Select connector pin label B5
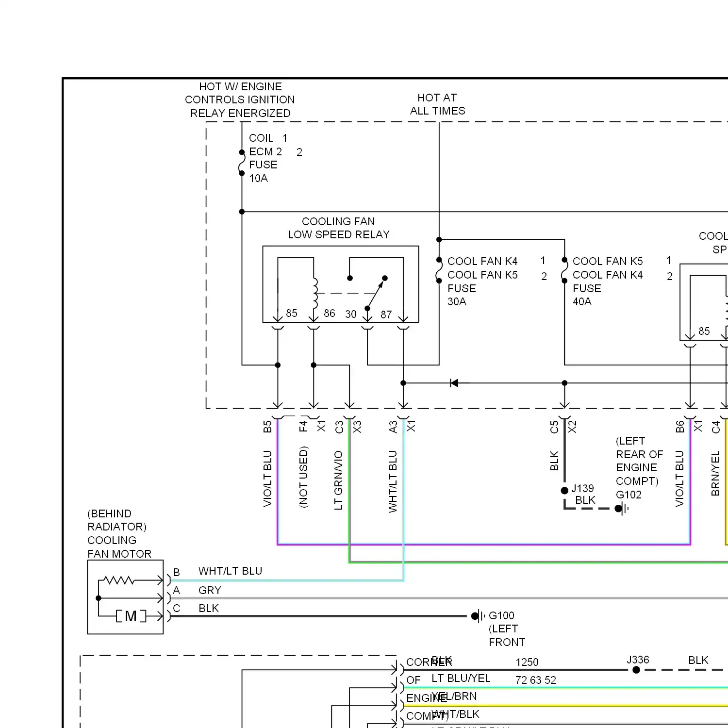 pyautogui.click(x=267, y=427)
